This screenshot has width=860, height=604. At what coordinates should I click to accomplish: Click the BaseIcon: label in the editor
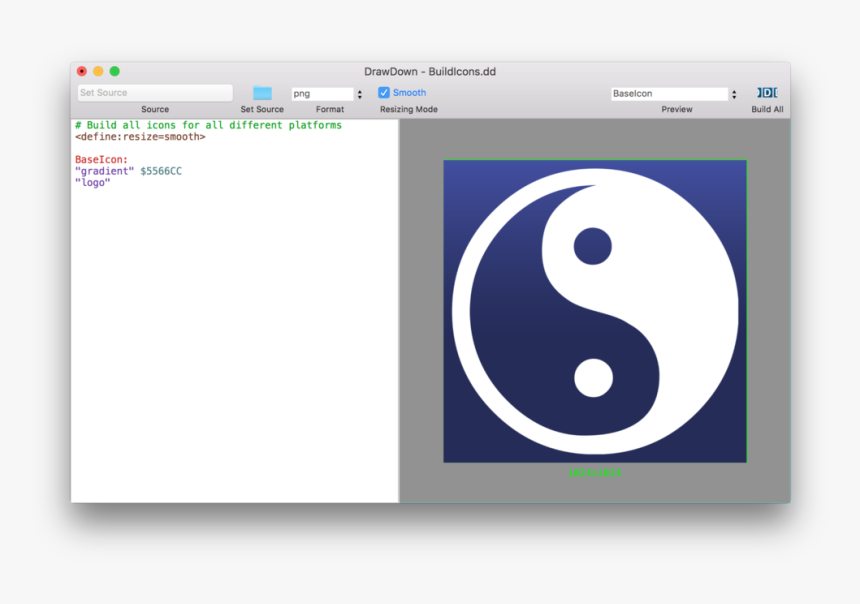click(101, 160)
